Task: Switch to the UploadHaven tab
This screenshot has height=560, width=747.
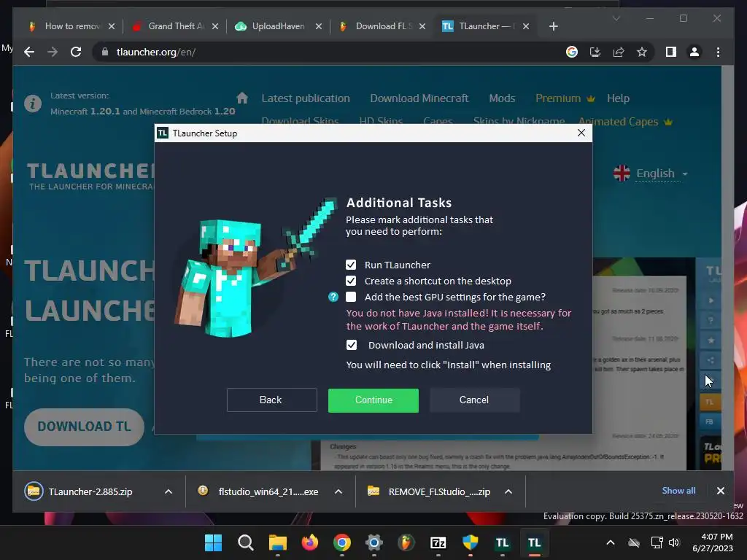Action: (x=278, y=26)
